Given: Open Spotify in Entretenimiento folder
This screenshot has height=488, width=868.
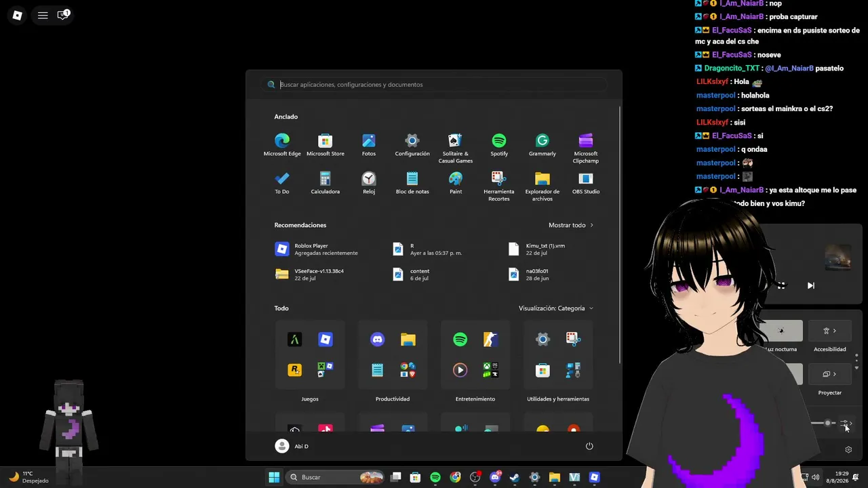Looking at the screenshot, I should (460, 340).
